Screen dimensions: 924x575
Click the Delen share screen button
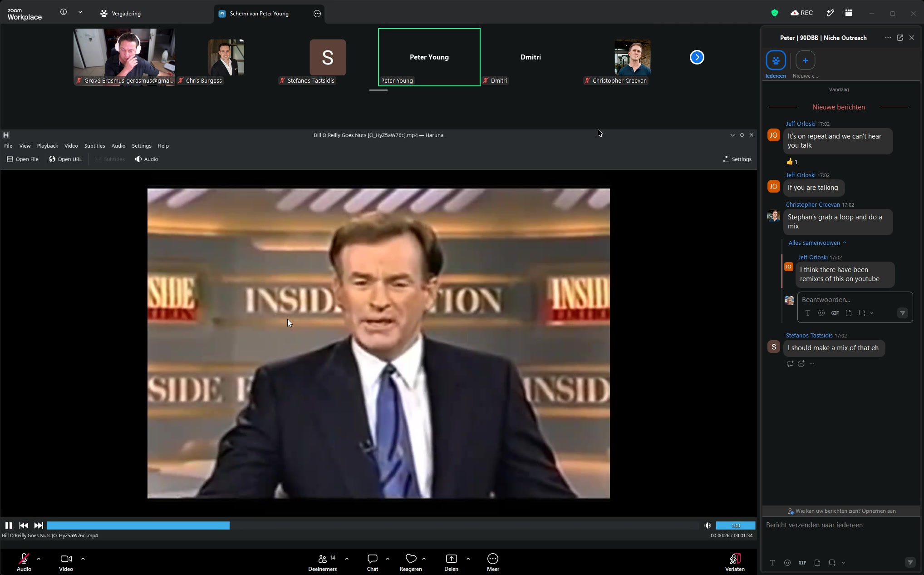[451, 562]
